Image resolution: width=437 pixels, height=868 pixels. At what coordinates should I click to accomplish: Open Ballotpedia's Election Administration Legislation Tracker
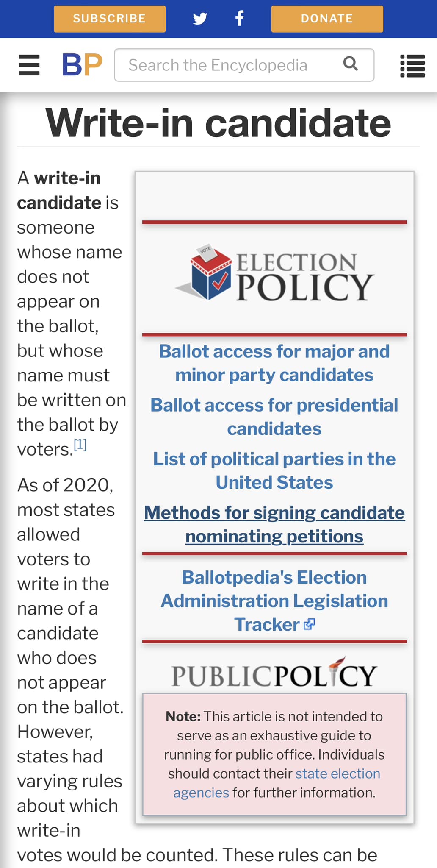click(x=274, y=601)
